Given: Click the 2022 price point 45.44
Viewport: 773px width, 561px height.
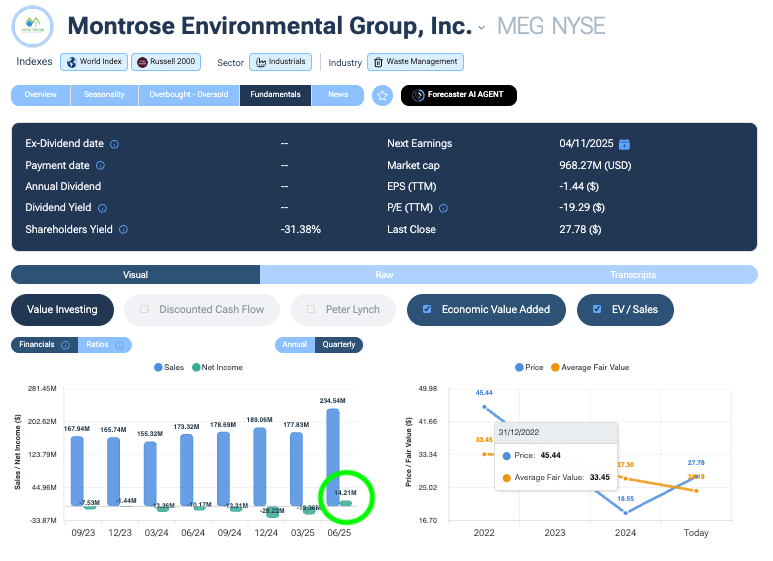Looking at the screenshot, I should coord(484,407).
